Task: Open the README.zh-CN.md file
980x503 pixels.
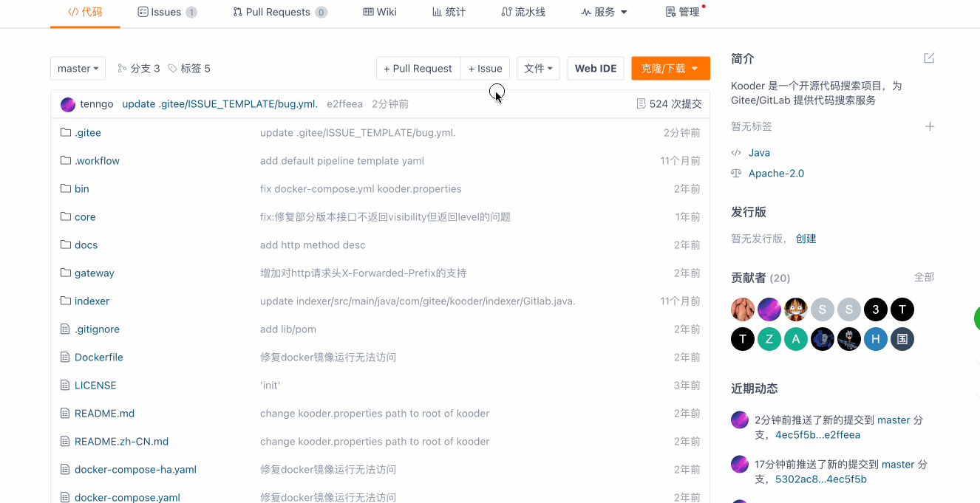Action: click(x=121, y=442)
